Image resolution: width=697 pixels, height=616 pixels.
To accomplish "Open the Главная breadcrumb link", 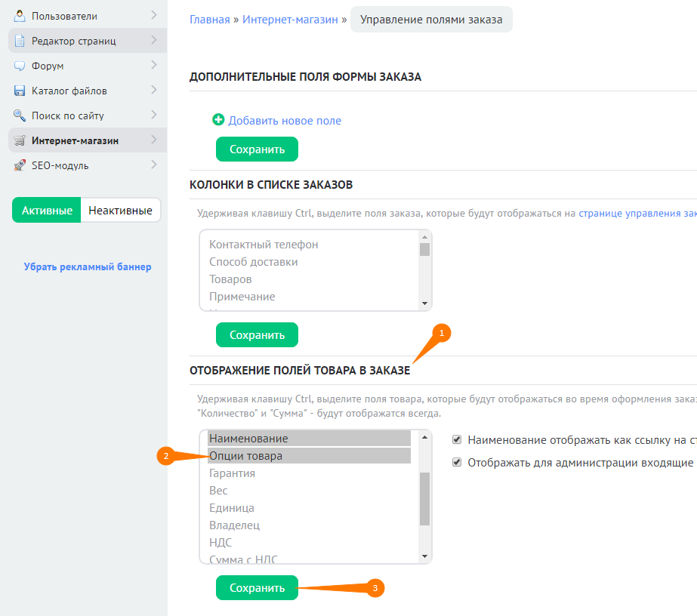I will (209, 20).
